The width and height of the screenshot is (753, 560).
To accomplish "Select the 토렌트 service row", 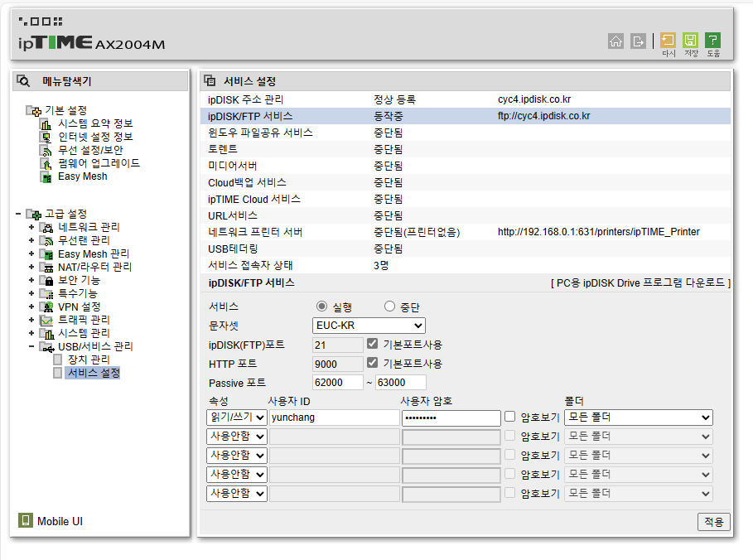I will point(466,149).
